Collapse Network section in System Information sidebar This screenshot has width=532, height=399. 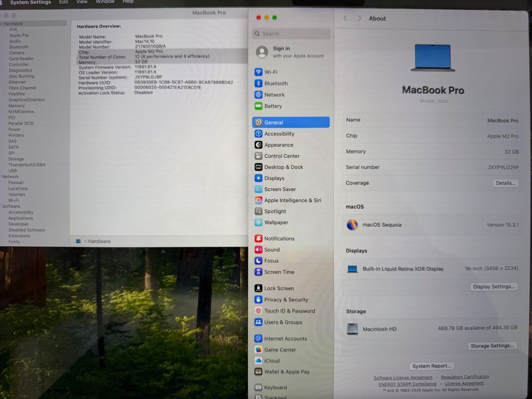[1, 177]
